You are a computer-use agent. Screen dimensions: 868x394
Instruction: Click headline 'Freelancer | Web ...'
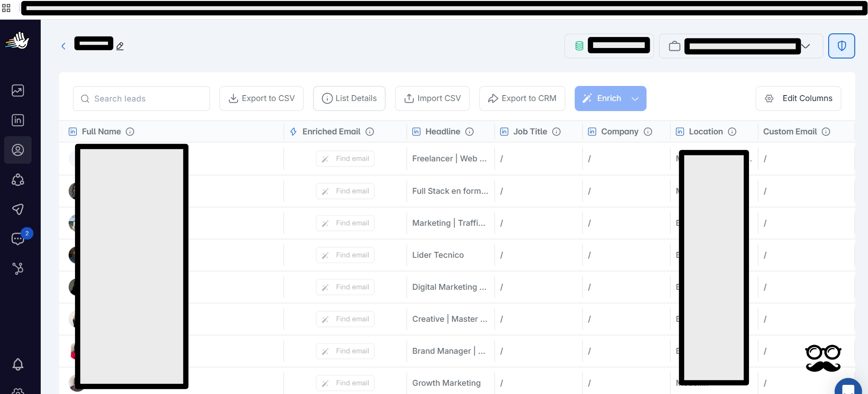(x=449, y=159)
